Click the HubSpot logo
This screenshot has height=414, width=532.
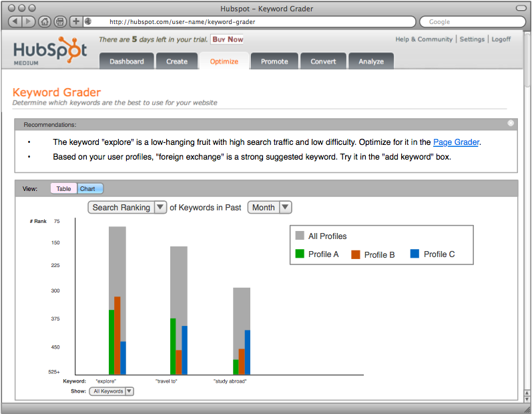[50, 51]
